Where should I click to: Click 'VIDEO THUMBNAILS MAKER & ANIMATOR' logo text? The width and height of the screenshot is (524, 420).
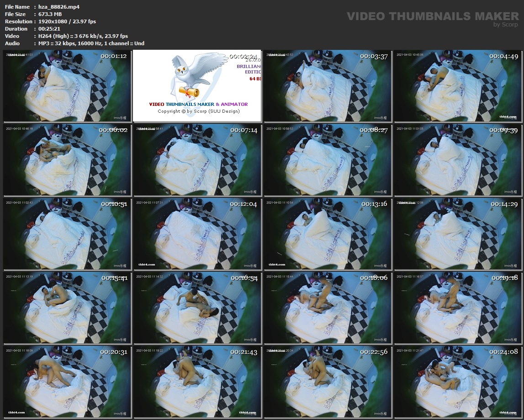pos(199,104)
